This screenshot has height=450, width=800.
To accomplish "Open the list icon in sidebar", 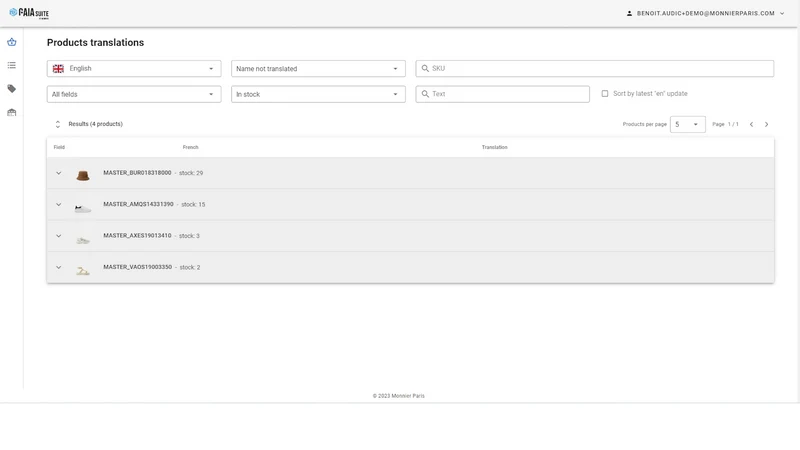I will (12, 65).
